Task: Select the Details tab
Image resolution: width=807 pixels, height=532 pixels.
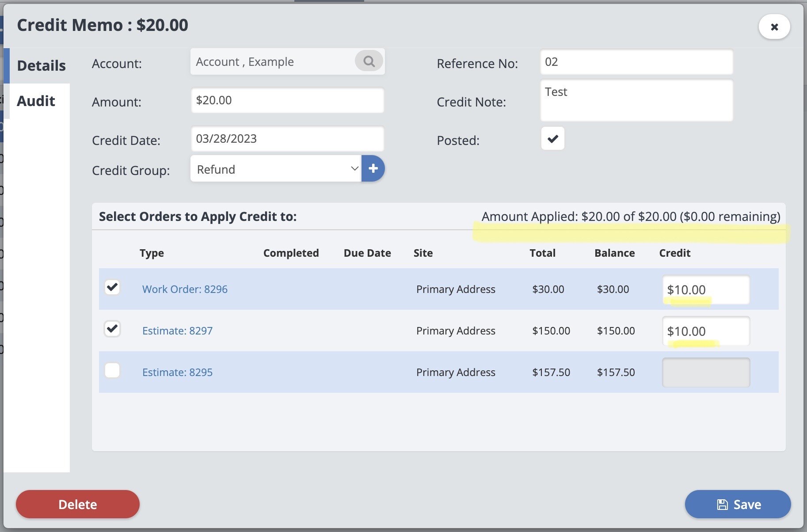Action: pos(41,66)
